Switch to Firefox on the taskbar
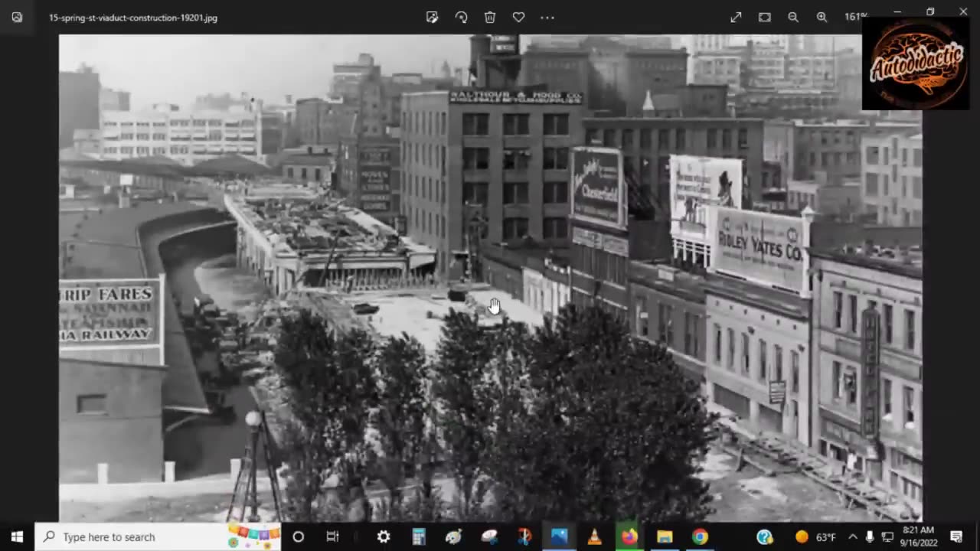Viewport: 980px width, 551px height. point(629,536)
